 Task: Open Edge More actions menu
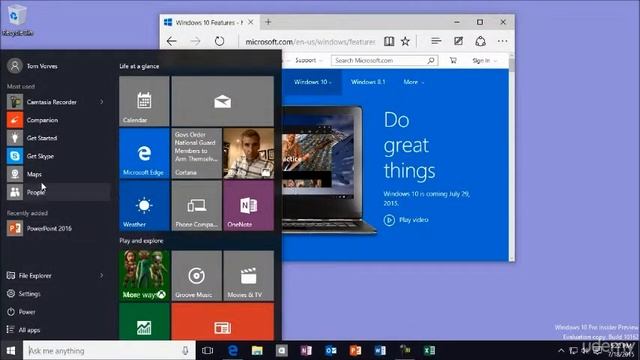point(502,41)
